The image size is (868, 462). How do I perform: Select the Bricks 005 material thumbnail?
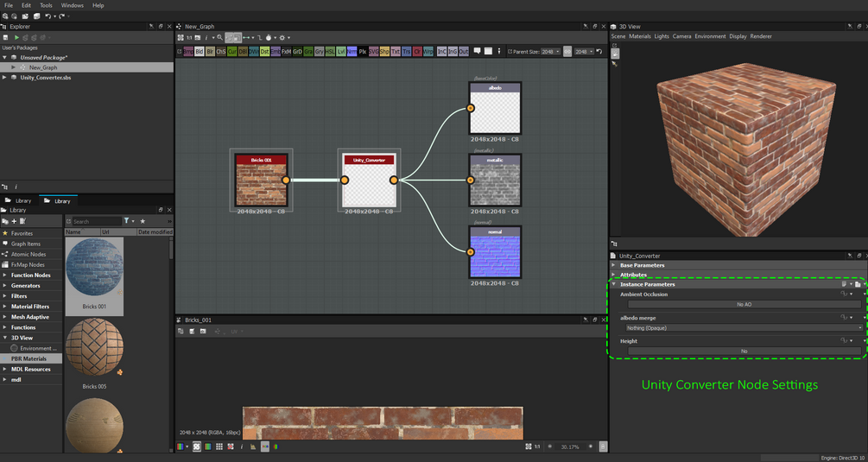click(94, 347)
